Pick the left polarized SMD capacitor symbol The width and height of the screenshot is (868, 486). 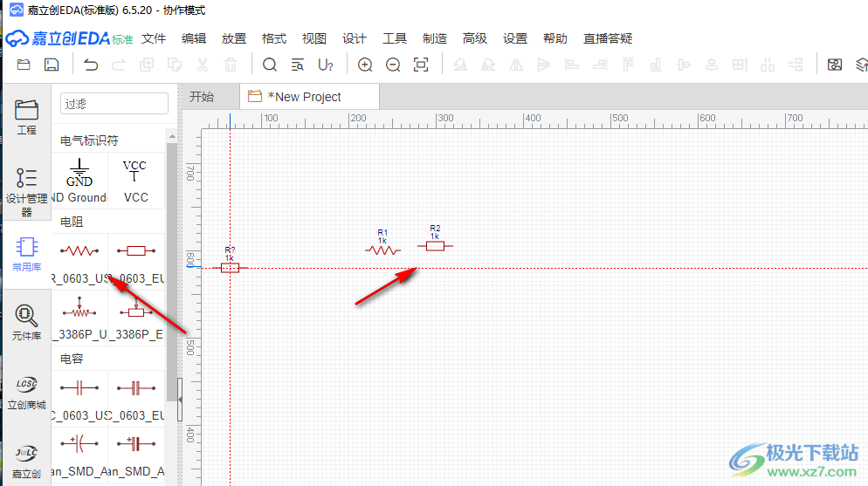(x=79, y=455)
